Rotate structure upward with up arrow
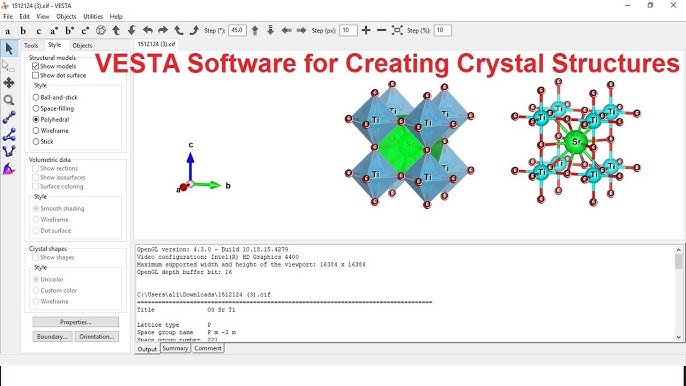This screenshot has height=386, width=686. point(116,30)
